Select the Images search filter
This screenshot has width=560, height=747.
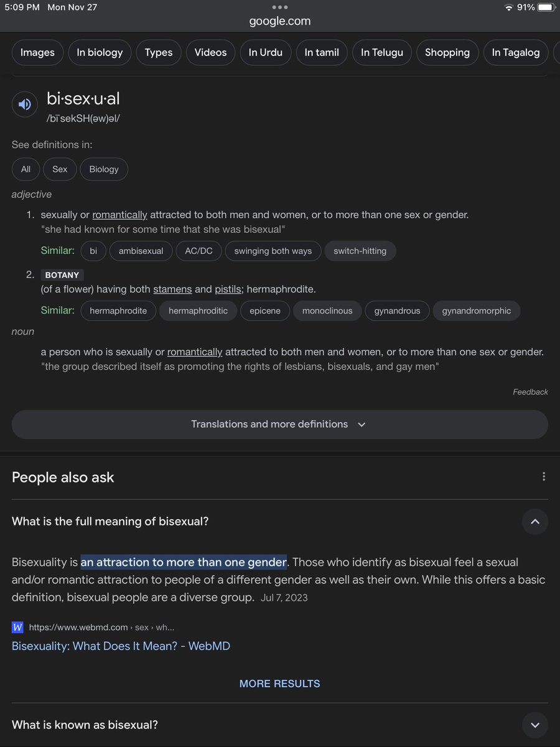[37, 52]
